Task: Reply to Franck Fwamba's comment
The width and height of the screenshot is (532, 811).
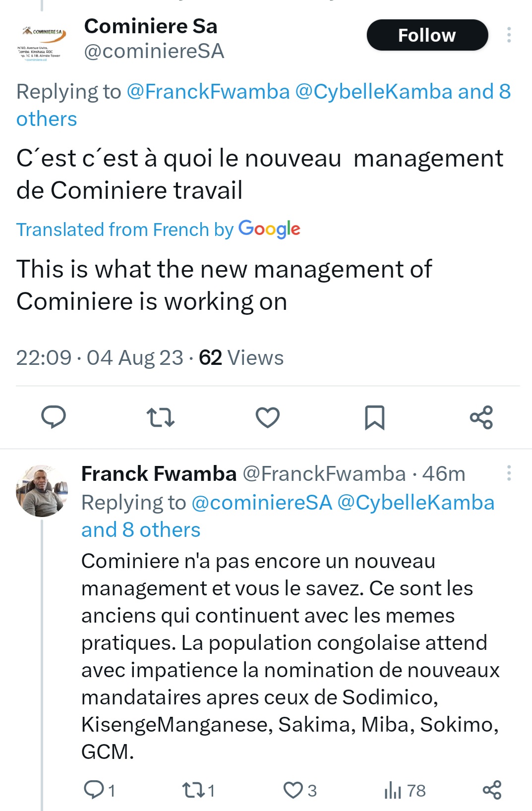Action: tap(99, 790)
